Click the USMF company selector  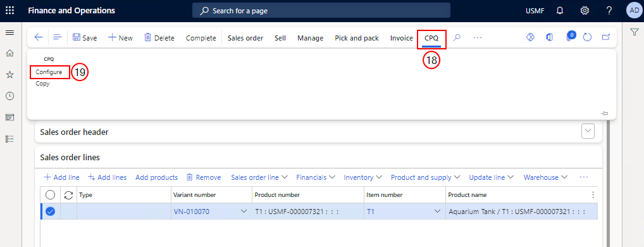pos(535,11)
